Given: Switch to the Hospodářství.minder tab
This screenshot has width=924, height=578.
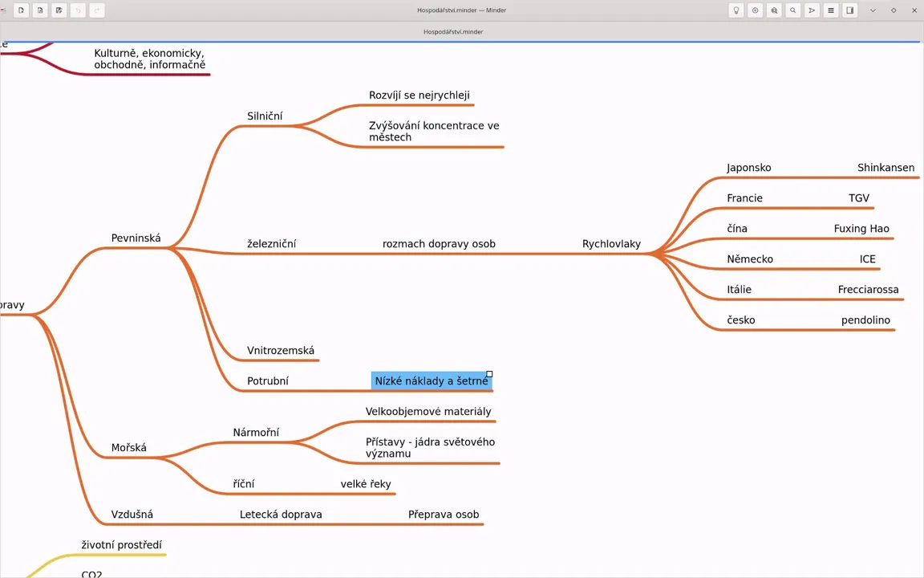Looking at the screenshot, I should coord(453,32).
